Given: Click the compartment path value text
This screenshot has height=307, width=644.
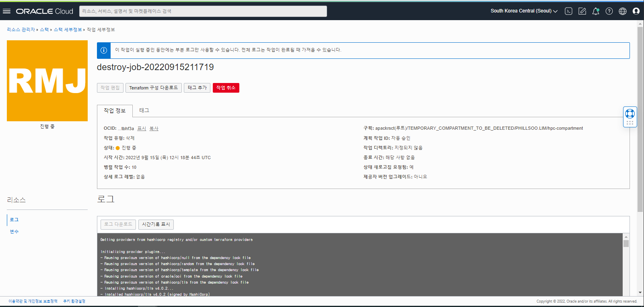Looking at the screenshot, I should click(479, 129).
